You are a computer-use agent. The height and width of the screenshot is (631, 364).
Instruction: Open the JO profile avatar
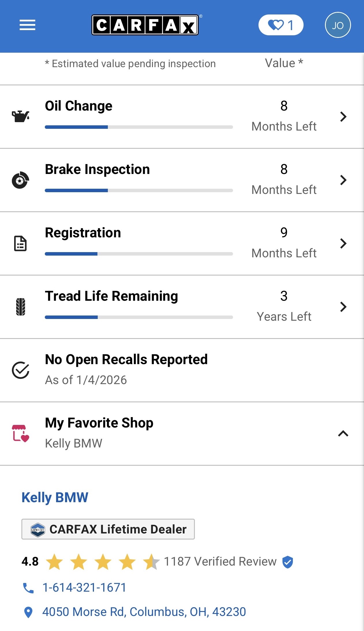coord(338,25)
